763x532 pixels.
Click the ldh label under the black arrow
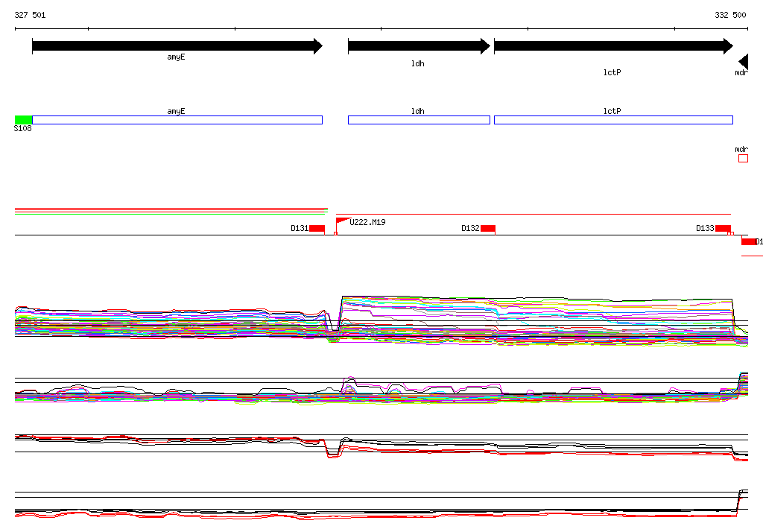pyautogui.click(x=417, y=64)
